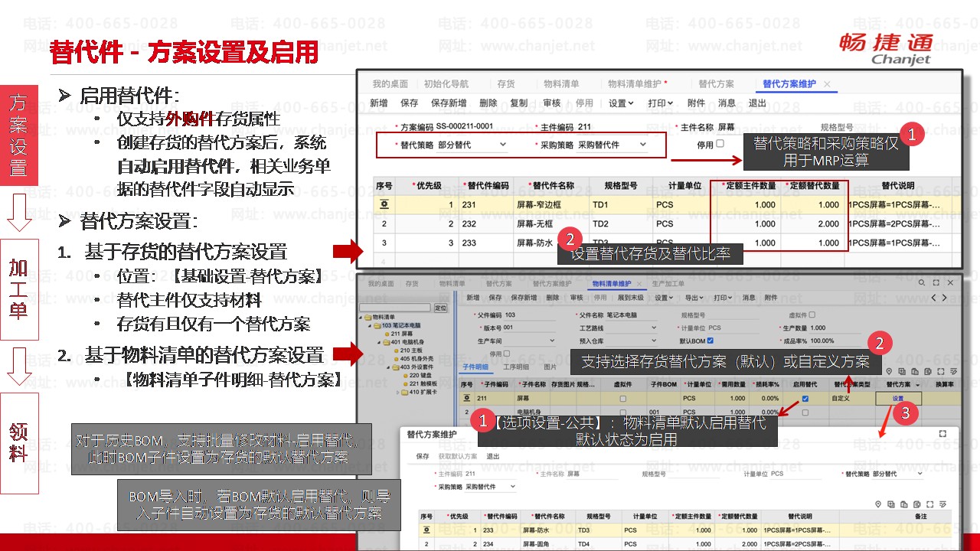Toggle the 虚拟件 checkbox in the 211 屏幕 row
Image resolution: width=980 pixels, height=551 pixels.
pos(622,399)
